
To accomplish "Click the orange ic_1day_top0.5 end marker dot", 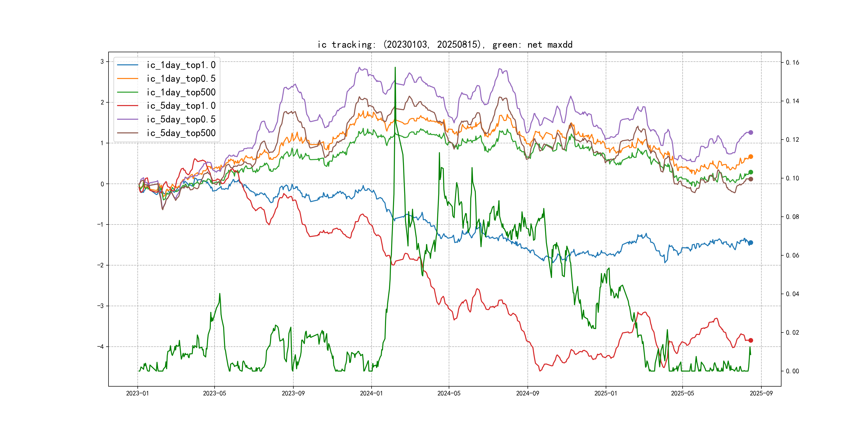I will coord(750,157).
